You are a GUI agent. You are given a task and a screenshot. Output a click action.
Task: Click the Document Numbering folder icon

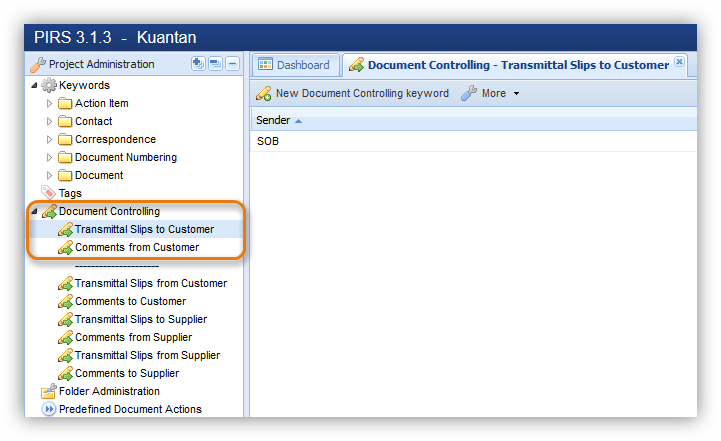pyautogui.click(x=65, y=157)
